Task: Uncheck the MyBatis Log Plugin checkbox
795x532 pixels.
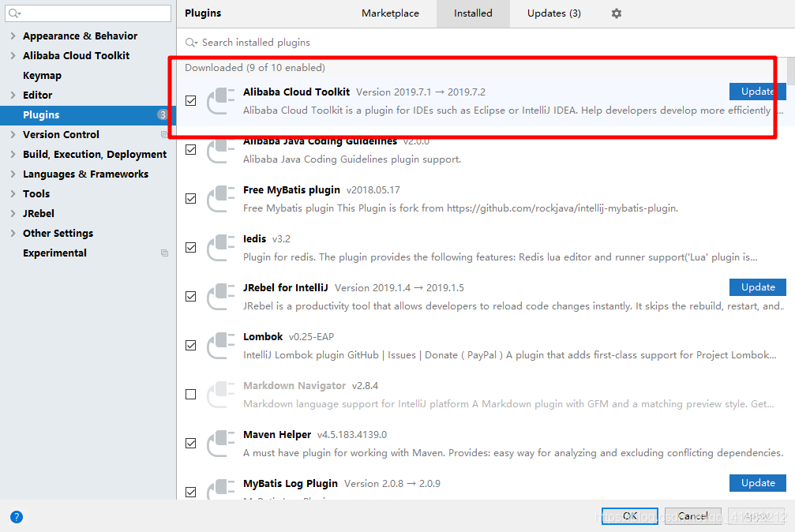Action: pos(190,493)
